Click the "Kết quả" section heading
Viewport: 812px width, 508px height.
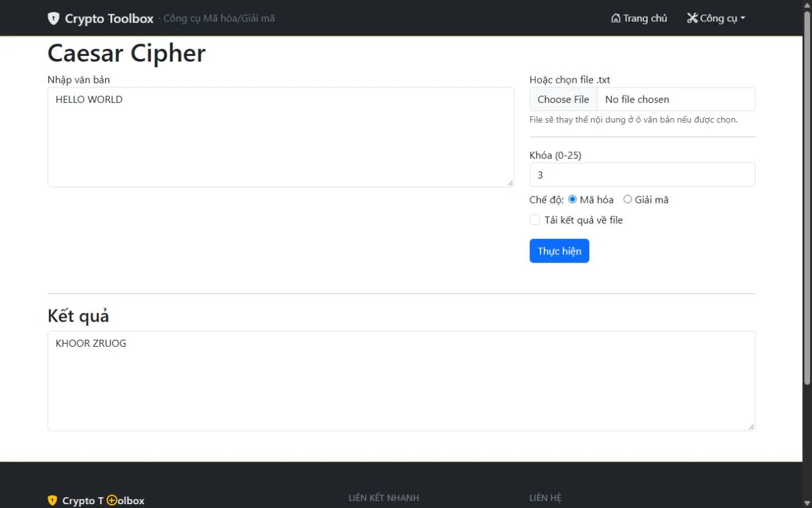pyautogui.click(x=78, y=316)
